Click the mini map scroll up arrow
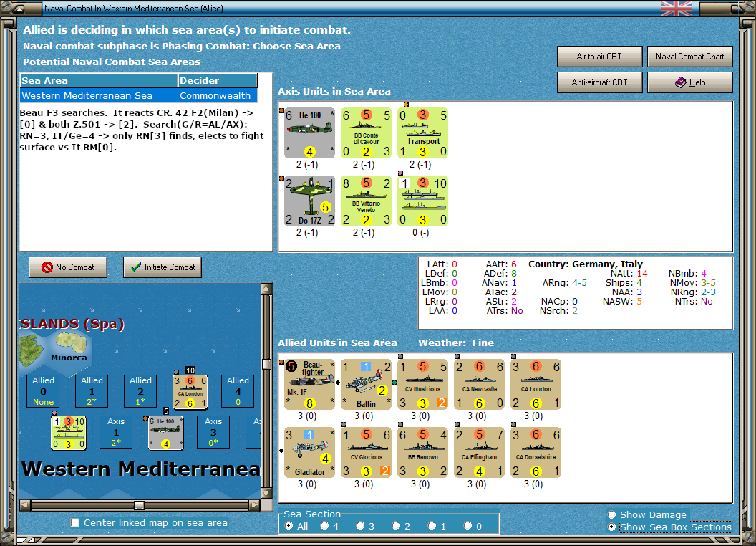The image size is (756, 546). 266,289
